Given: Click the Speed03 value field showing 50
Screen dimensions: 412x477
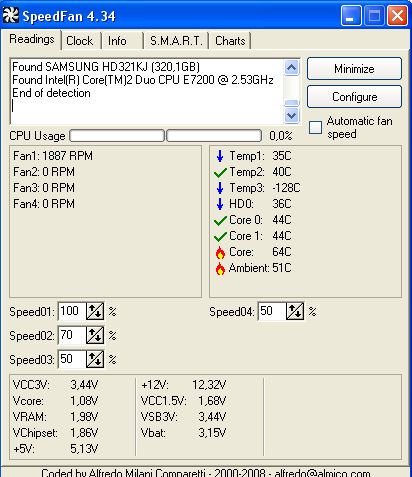Looking at the screenshot, I should [x=72, y=359].
